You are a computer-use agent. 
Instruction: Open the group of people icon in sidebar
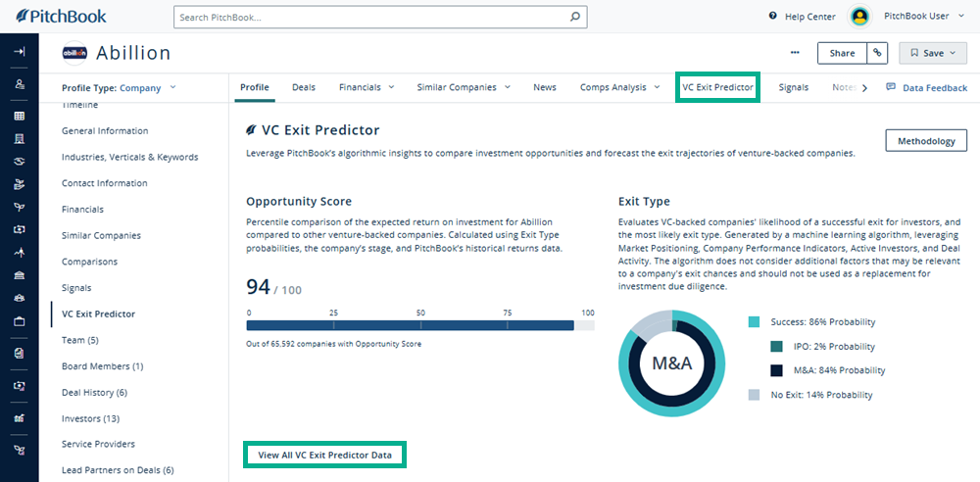19,298
